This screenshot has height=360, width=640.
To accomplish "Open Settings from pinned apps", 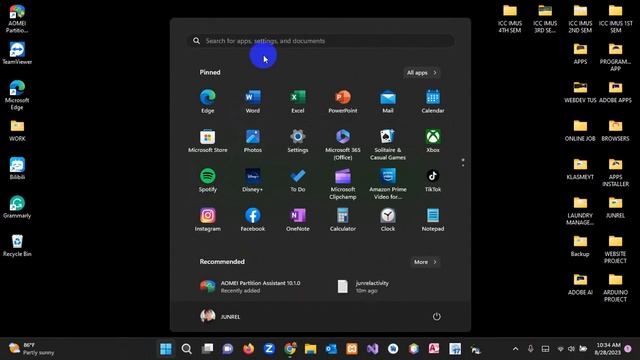I will click(x=298, y=141).
